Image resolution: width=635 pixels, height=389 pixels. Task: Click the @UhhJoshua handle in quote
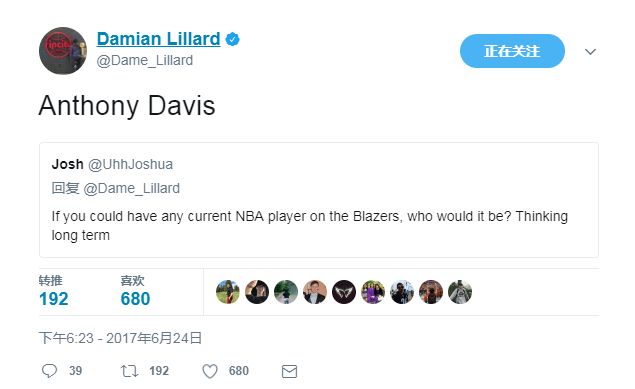(130, 164)
